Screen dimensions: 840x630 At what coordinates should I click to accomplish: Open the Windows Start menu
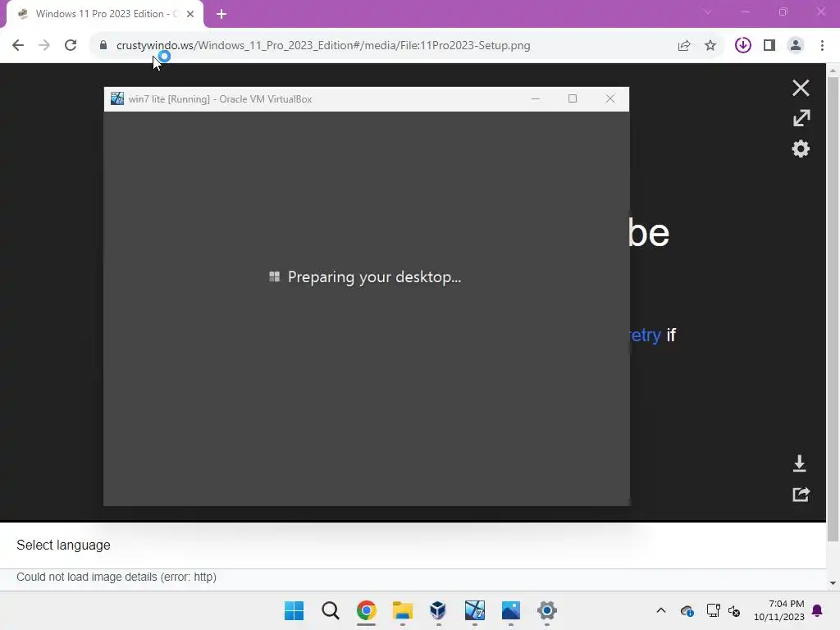[294, 610]
